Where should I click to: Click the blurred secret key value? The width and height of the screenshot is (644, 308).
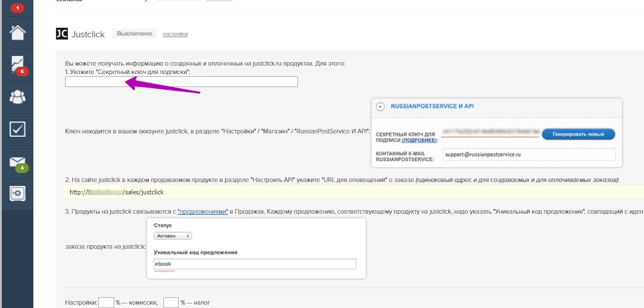tap(490, 132)
